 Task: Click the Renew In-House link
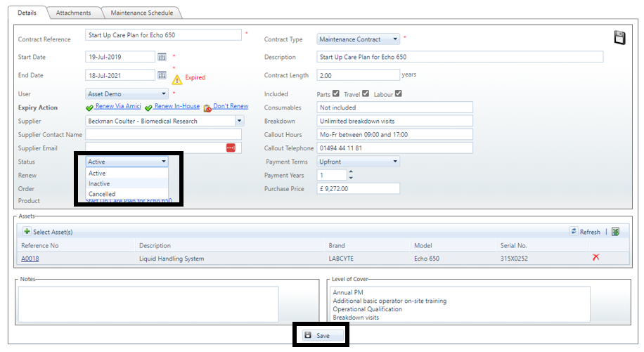click(x=177, y=106)
